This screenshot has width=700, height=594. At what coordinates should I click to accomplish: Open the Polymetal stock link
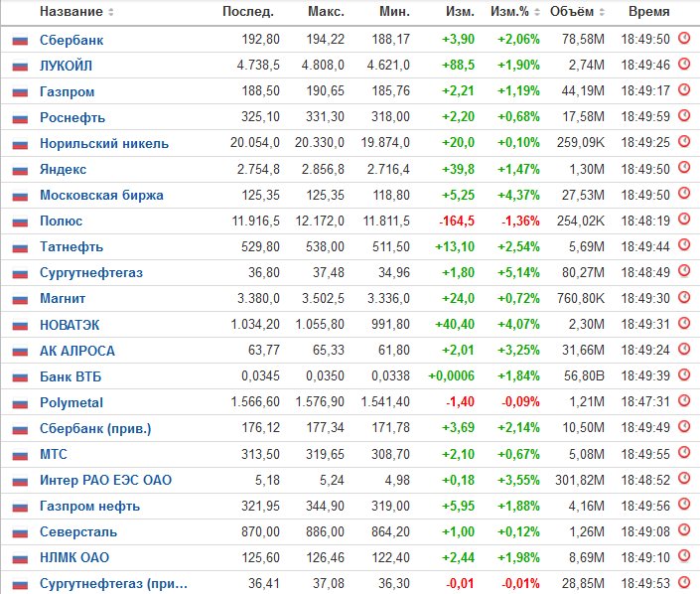coord(71,402)
